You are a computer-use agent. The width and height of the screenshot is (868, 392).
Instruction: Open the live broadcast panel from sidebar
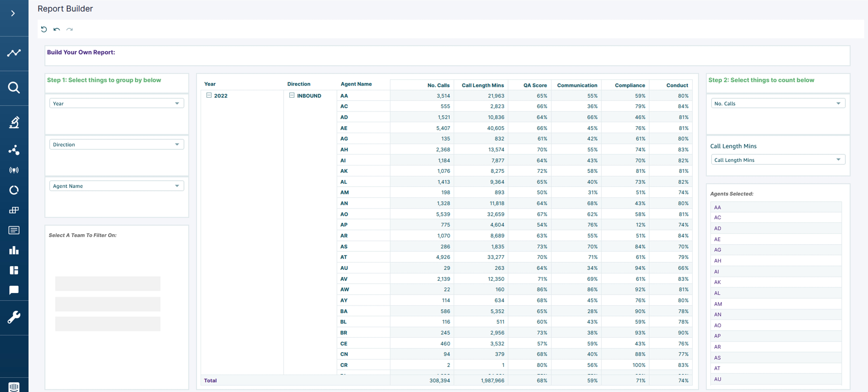[x=14, y=170]
